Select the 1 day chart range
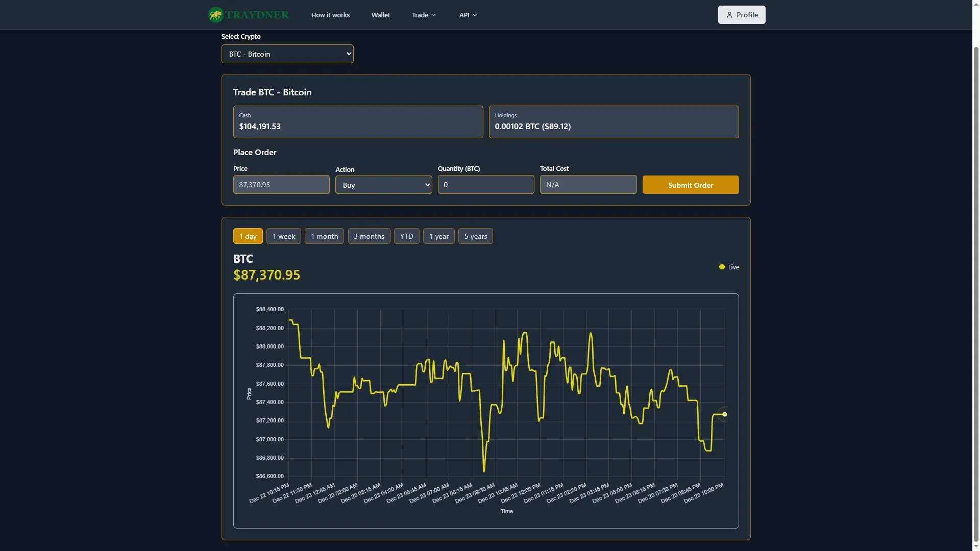Screen dimensions: 980x551 248,236
